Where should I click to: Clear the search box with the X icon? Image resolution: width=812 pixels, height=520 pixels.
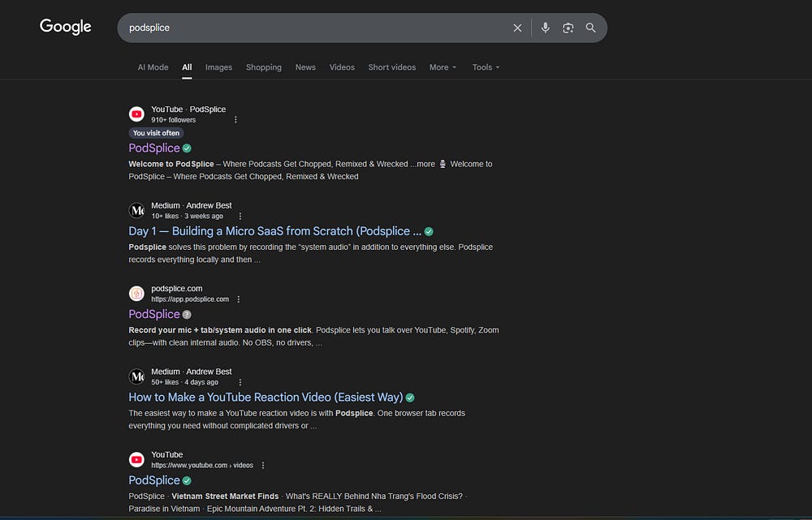(x=517, y=28)
